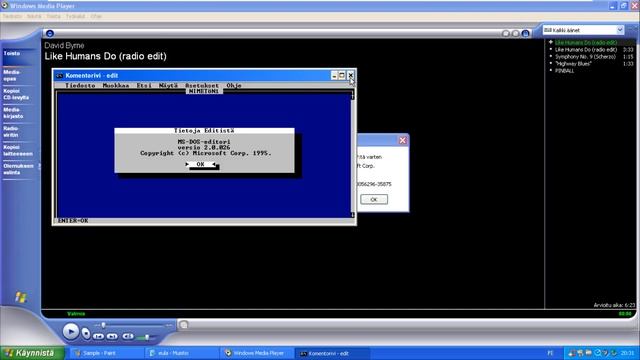Image resolution: width=640 pixels, height=360 pixels.
Task: Click the Komentorivi window title icon
Action: [x=60, y=76]
